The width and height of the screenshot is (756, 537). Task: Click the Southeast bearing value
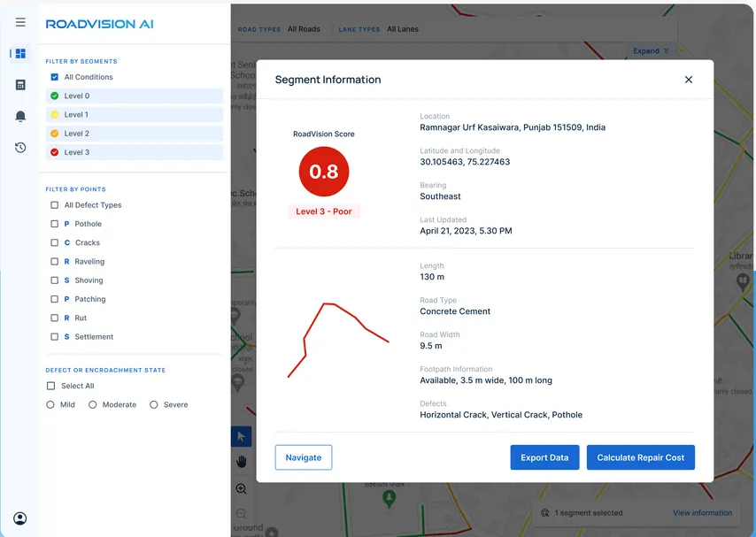click(440, 196)
